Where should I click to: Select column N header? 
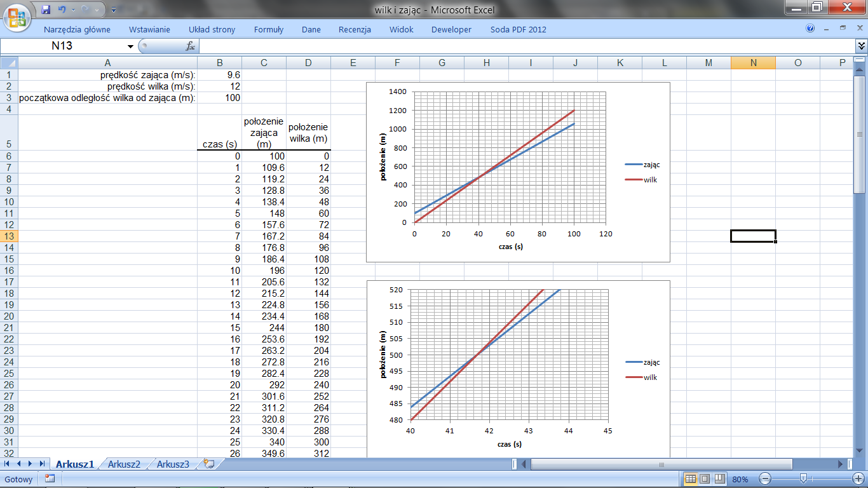(x=753, y=62)
